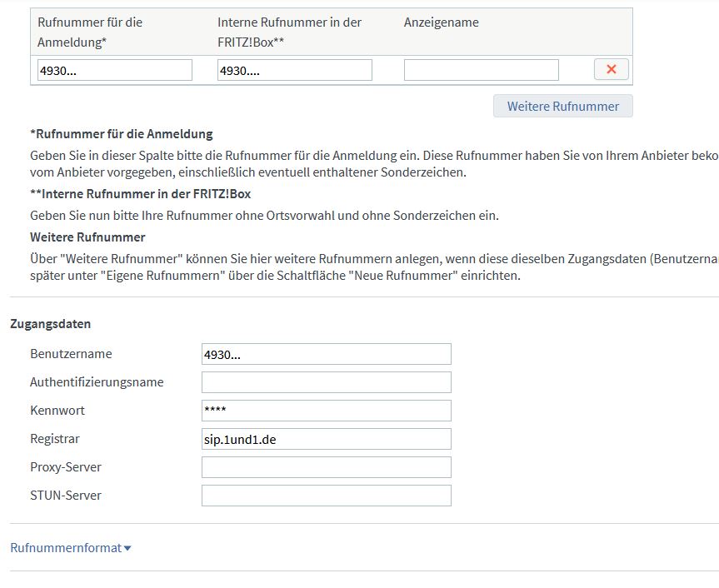
Task: Click the Benutzername label
Action: click(71, 354)
